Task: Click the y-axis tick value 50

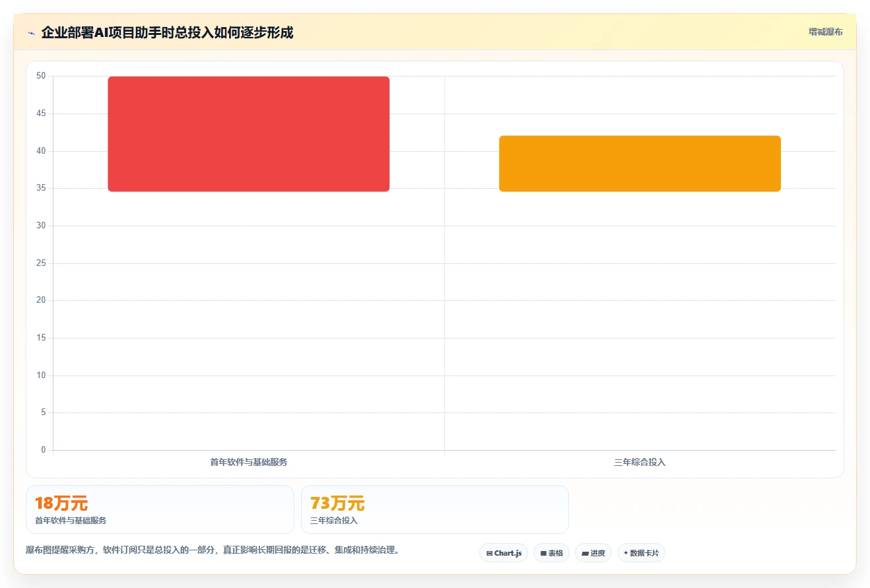Action: 41,76
